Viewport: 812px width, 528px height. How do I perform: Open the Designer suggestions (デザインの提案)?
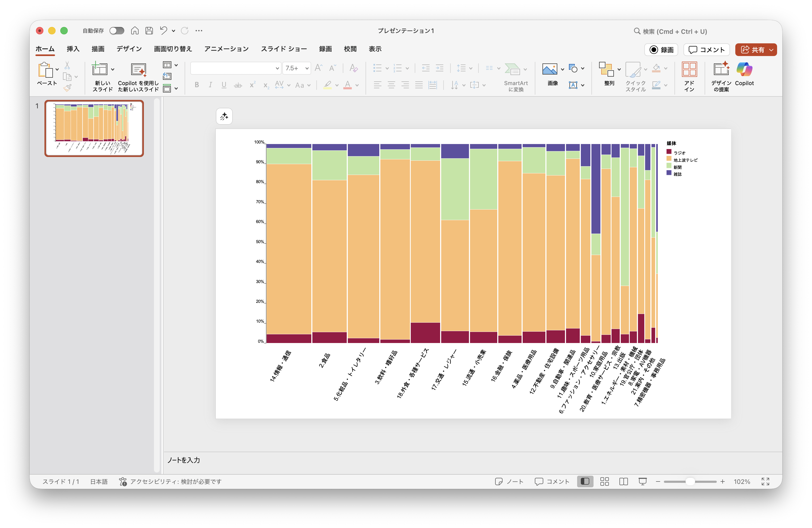click(x=721, y=70)
